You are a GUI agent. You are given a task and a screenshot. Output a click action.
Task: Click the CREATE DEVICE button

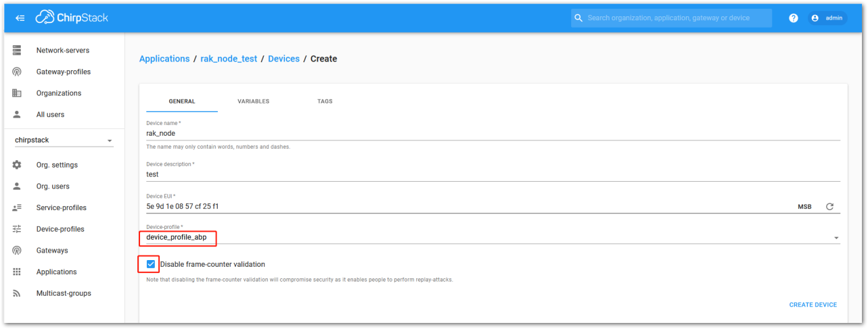click(x=813, y=305)
